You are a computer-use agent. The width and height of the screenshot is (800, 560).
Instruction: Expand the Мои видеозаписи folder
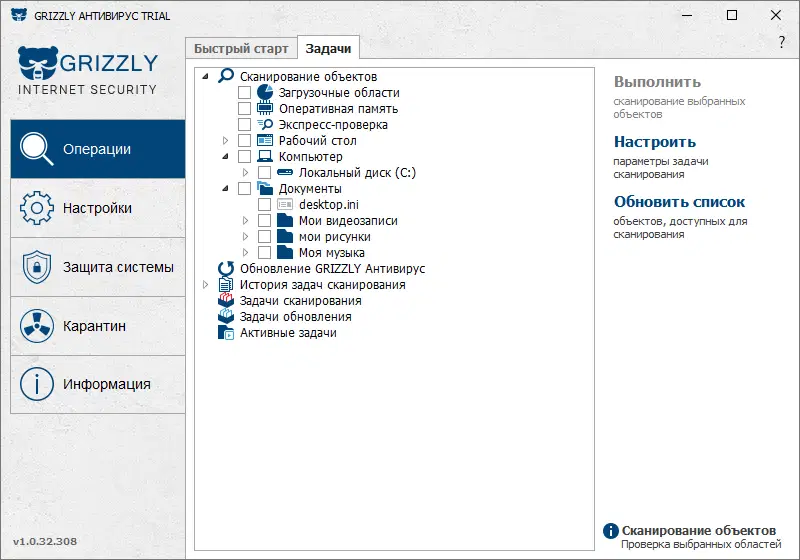click(245, 220)
